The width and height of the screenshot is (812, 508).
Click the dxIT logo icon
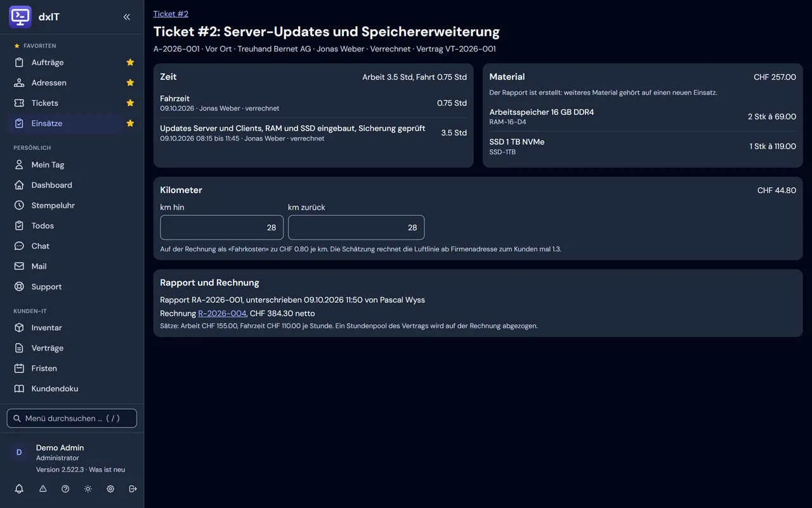20,17
